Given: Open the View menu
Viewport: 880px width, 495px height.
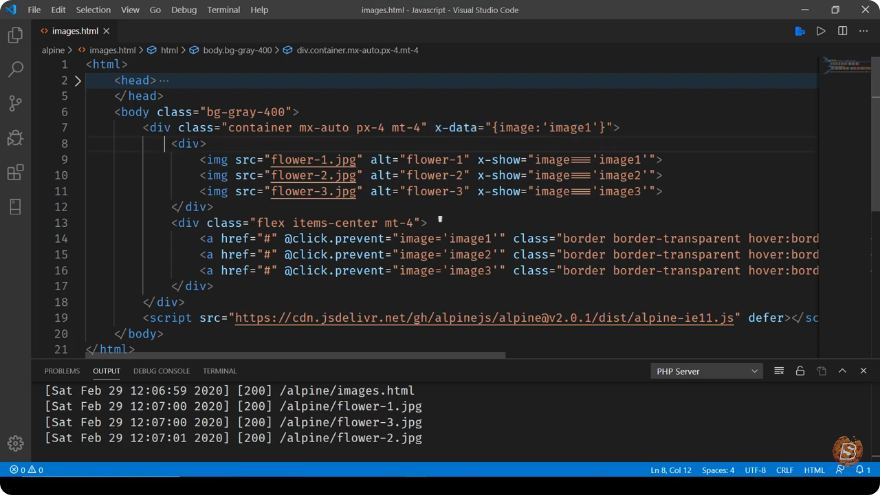Looking at the screenshot, I should [130, 10].
